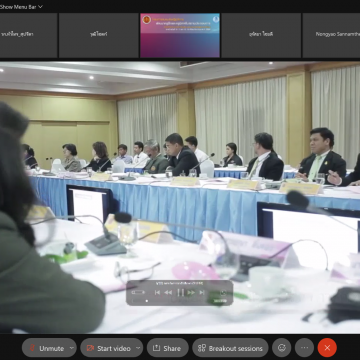
Task: Open video options arrow beside Start video
Action: [139, 348]
